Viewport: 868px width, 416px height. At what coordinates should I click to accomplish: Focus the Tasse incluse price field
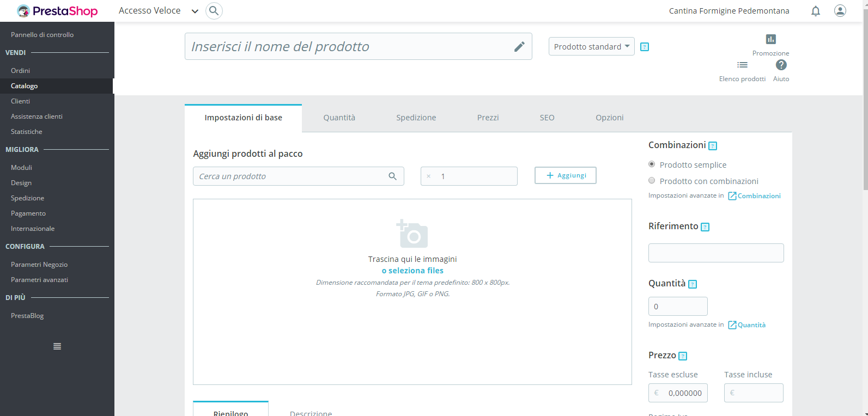[x=754, y=393]
